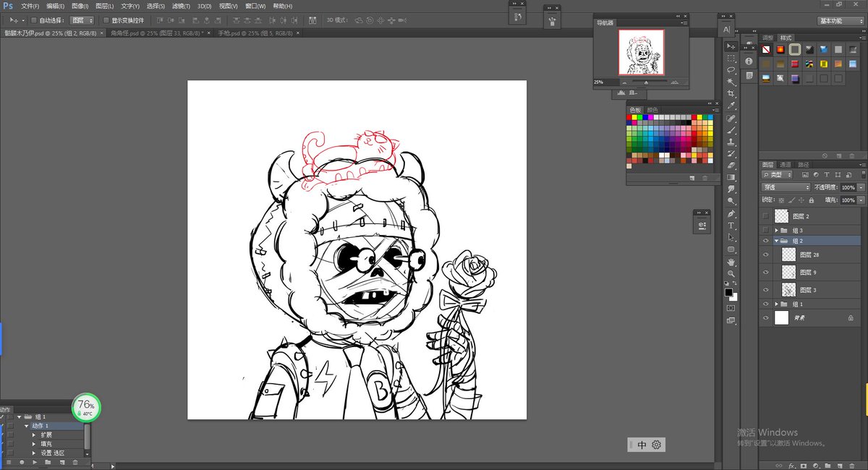
Task: Open the 填充 fill dropdown arrow
Action: [x=861, y=200]
